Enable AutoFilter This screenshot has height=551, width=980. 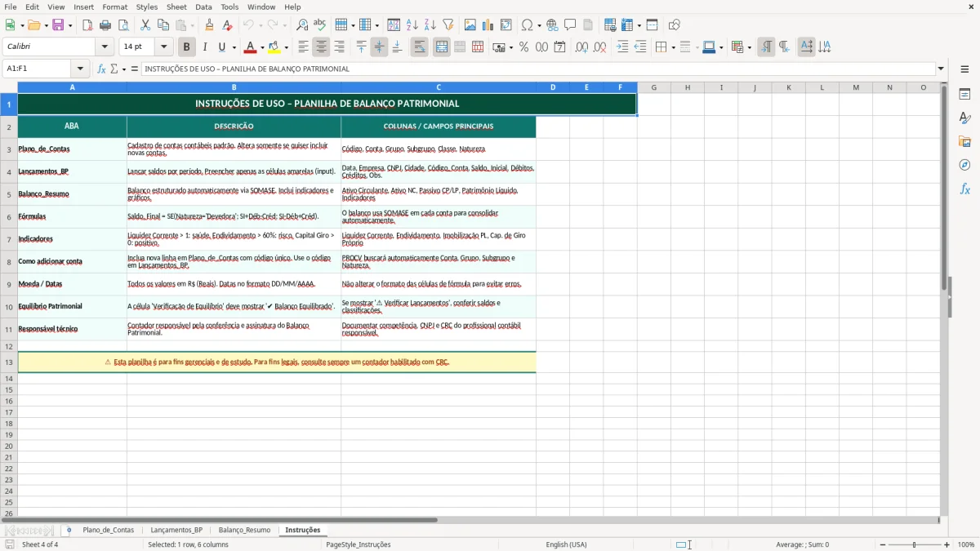click(448, 24)
